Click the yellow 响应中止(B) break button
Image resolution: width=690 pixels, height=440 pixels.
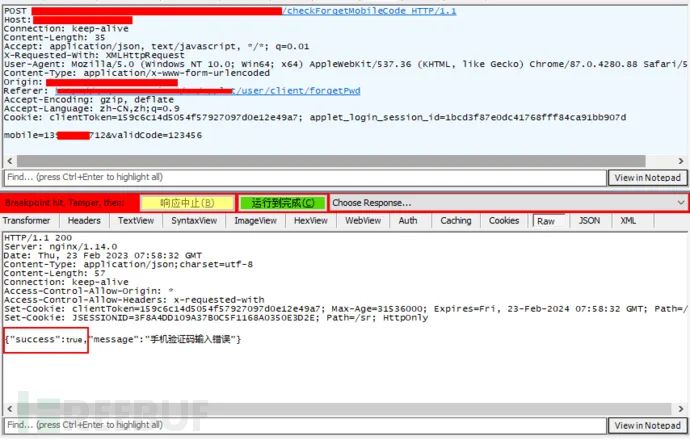(187, 203)
